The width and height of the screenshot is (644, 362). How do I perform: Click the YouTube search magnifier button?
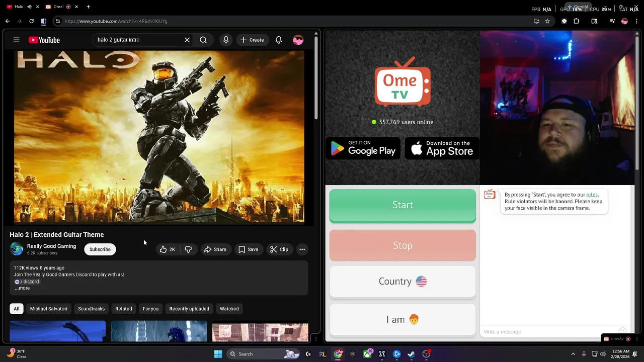click(x=203, y=40)
